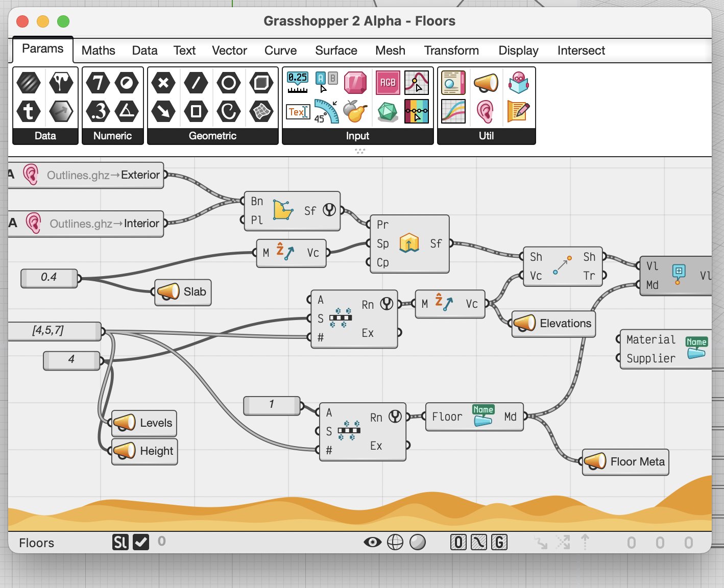The image size is (724, 588).
Task: Expand the Geometric panel category bar
Action: point(213,136)
